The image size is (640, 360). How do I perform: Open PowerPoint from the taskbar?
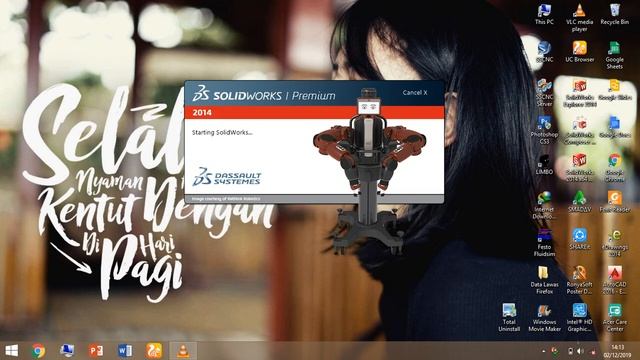(96, 351)
